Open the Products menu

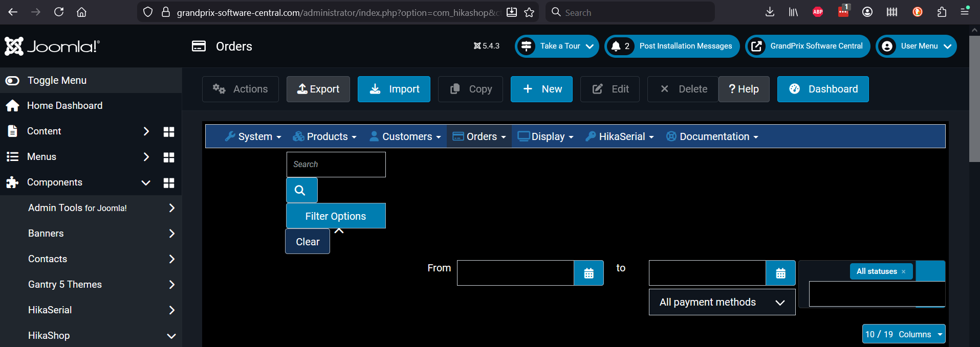tap(324, 136)
